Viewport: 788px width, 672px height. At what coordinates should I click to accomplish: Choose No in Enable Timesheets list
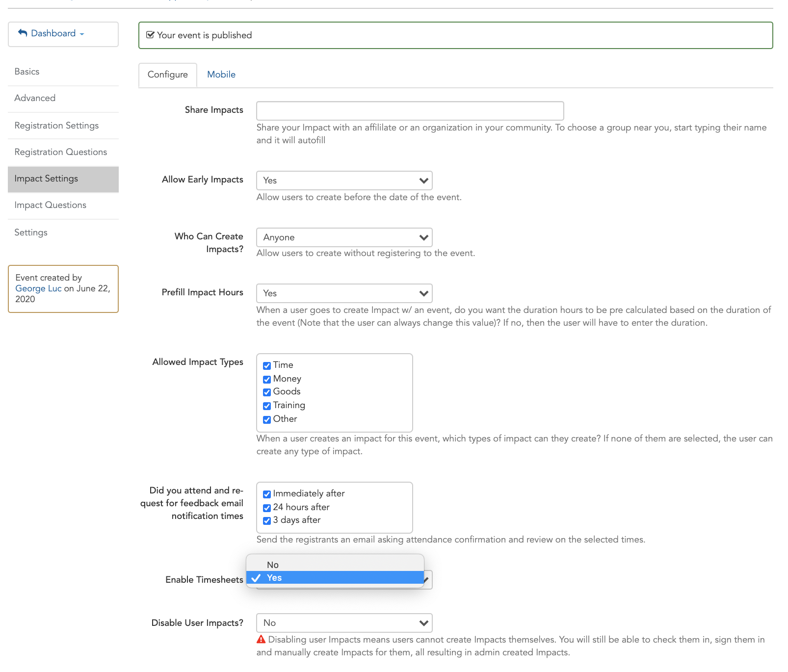point(335,565)
